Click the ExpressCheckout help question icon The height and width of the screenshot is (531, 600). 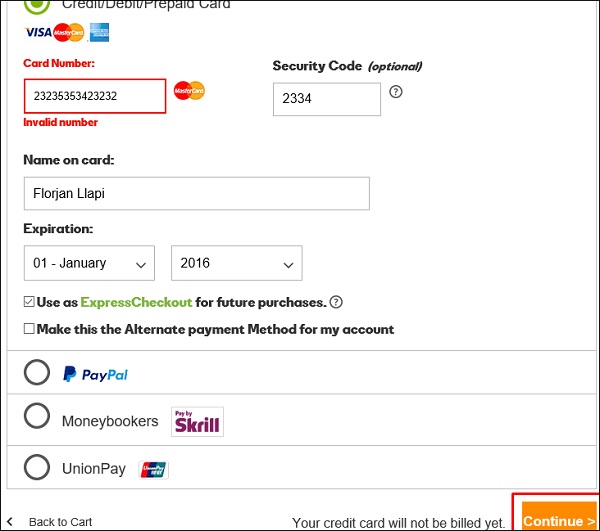(336, 303)
